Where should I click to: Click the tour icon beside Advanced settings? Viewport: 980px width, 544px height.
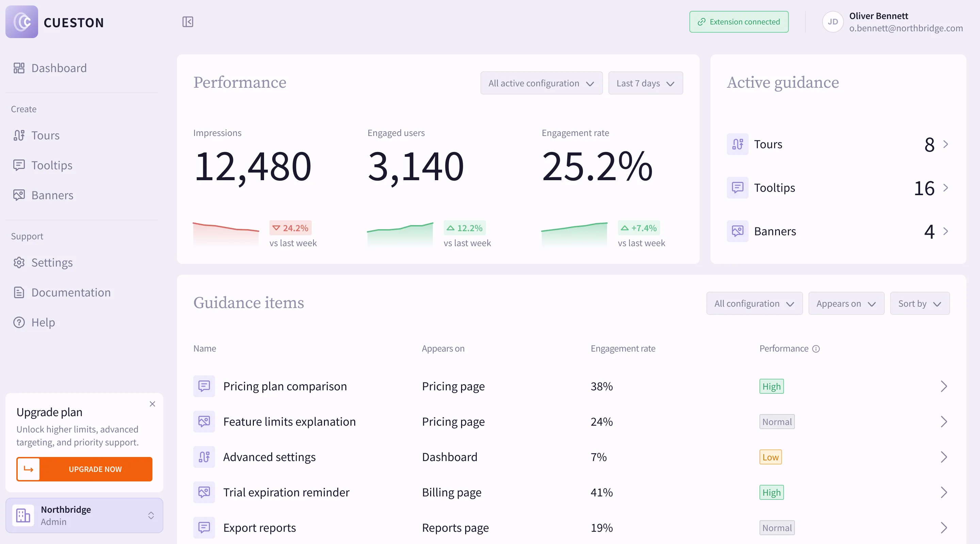coord(204,457)
